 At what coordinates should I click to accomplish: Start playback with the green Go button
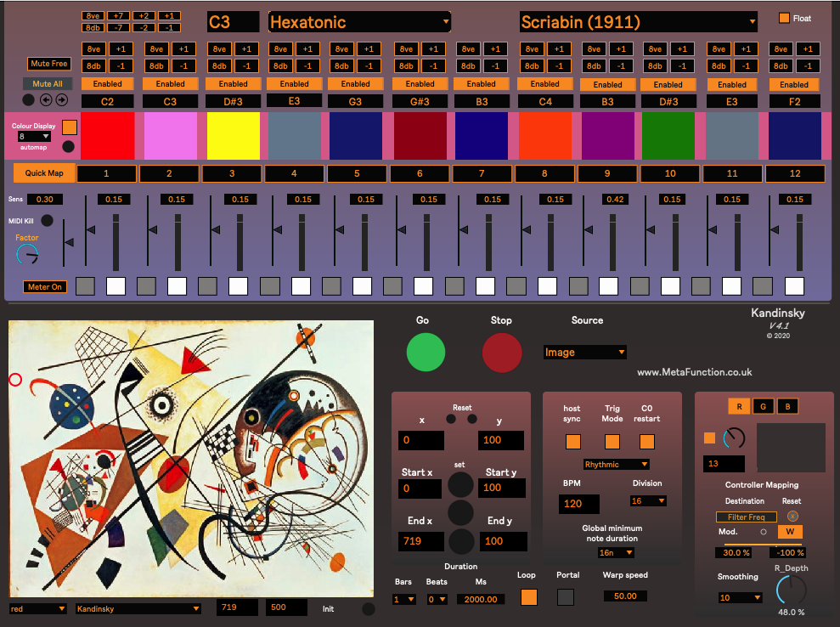click(x=426, y=352)
